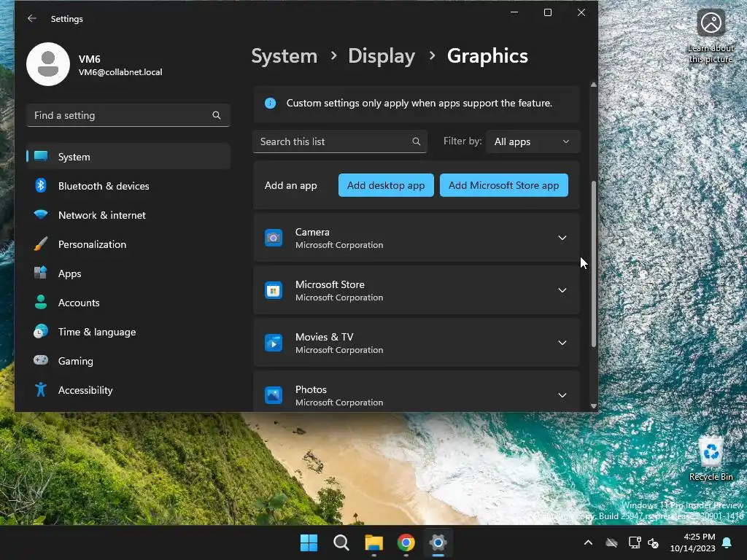Open the clock showing 4:25 PM

click(x=693, y=542)
